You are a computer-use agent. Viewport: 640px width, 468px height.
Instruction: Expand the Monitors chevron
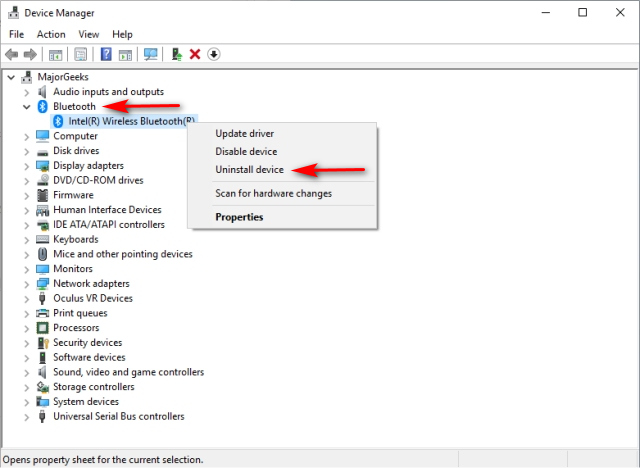coord(27,269)
